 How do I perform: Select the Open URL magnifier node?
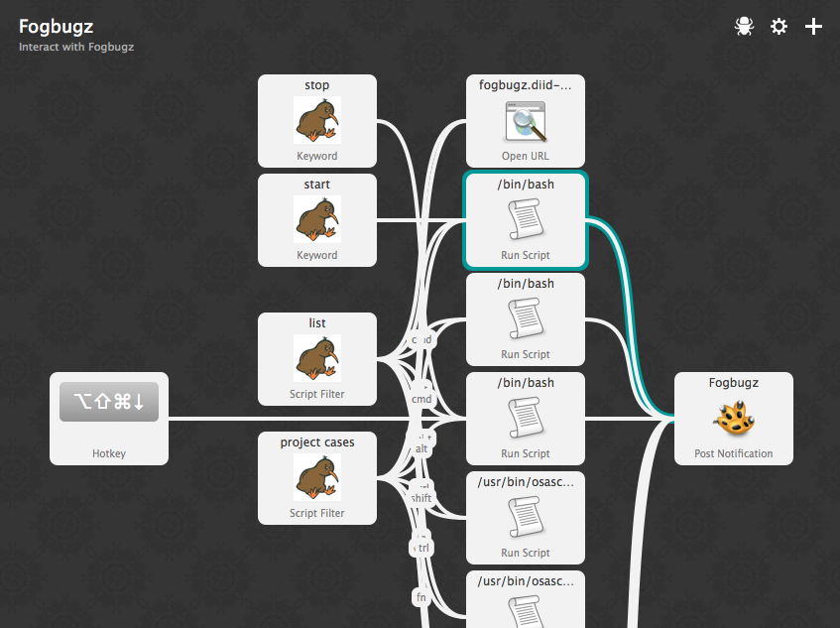[526, 121]
